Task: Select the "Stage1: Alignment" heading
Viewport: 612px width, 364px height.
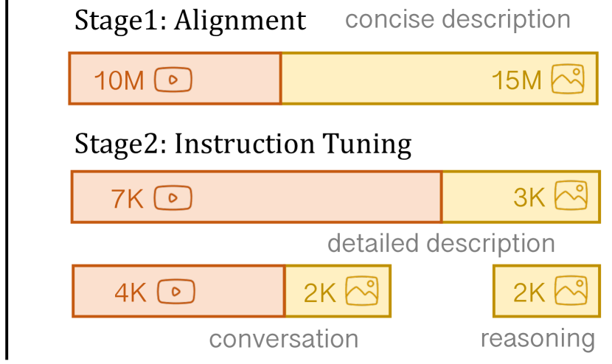Action: (190, 20)
